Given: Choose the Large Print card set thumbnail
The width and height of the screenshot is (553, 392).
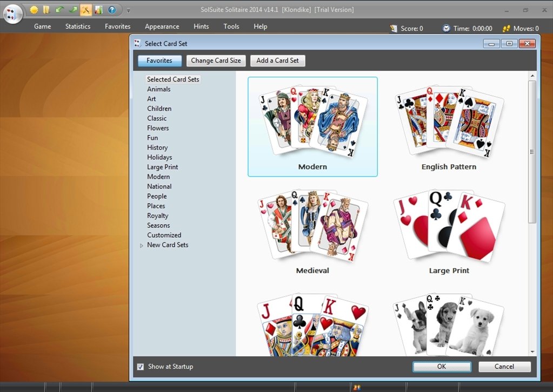Looking at the screenshot, I should tap(449, 231).
